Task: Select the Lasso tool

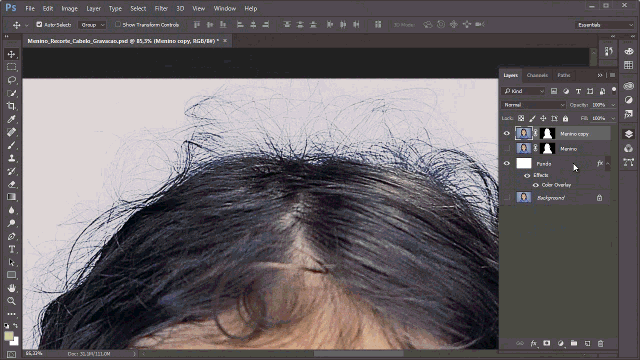Action: (11, 80)
